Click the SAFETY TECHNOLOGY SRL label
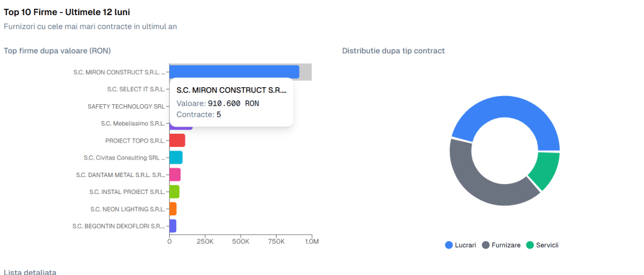644x275 pixels. [x=126, y=106]
